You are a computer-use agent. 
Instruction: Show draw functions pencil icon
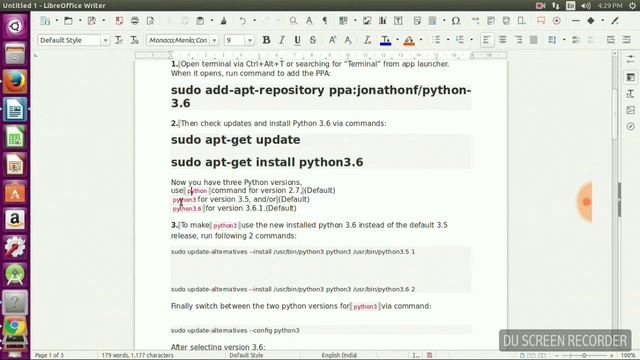[615, 21]
